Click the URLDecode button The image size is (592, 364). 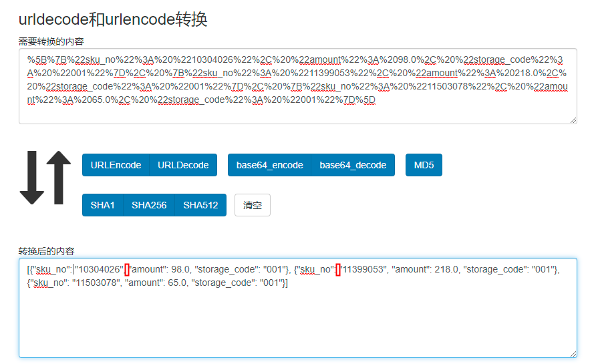[183, 165]
